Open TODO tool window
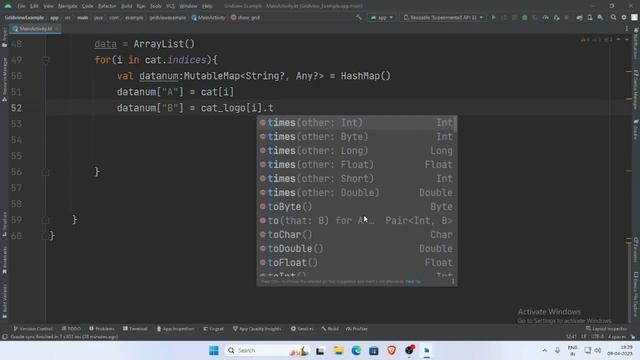640x360 pixels. [x=71, y=329]
